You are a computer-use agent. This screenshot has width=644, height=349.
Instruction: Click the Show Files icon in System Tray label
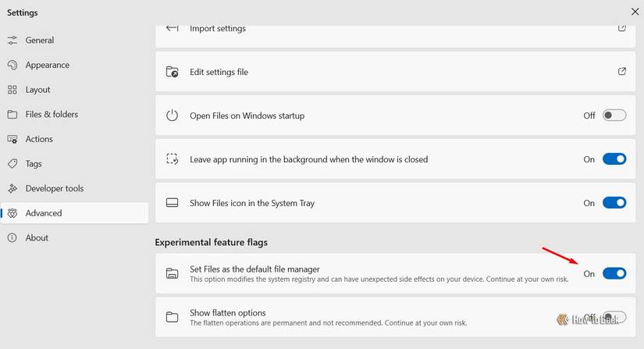252,203
